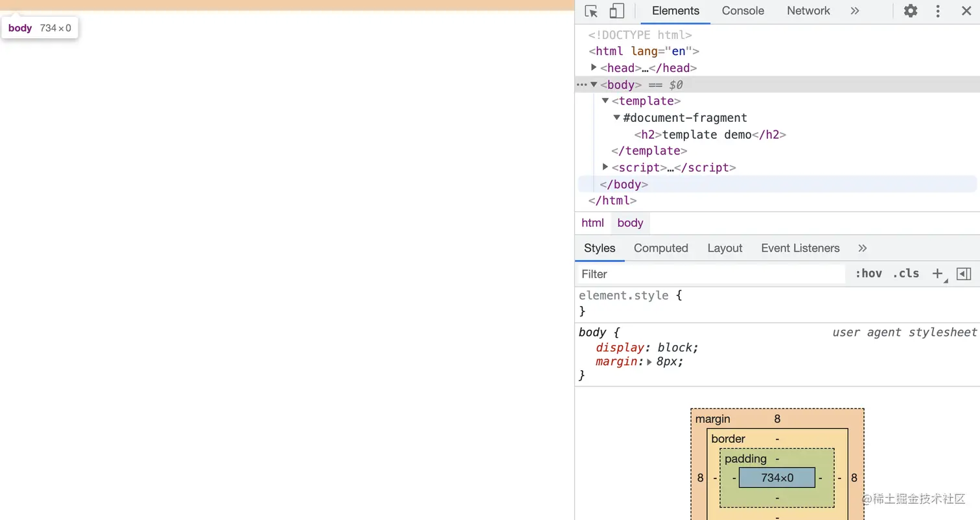Click the display property name
Screen dimensions: 980x520
[x=620, y=348]
